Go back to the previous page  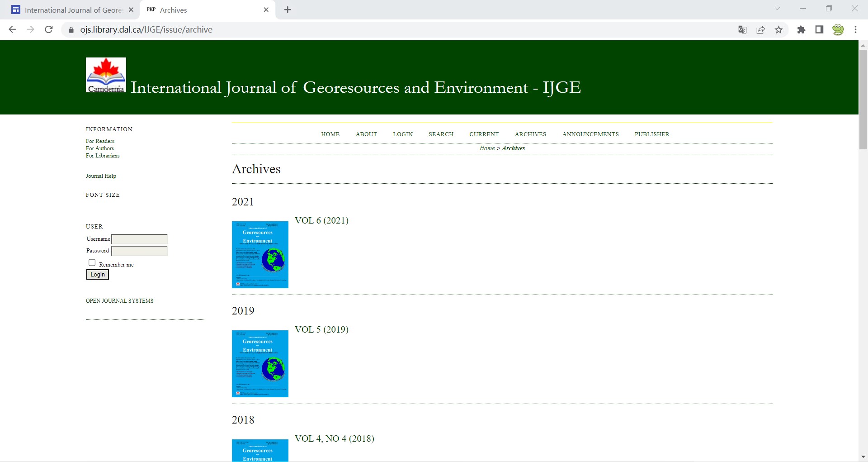tap(13, 29)
